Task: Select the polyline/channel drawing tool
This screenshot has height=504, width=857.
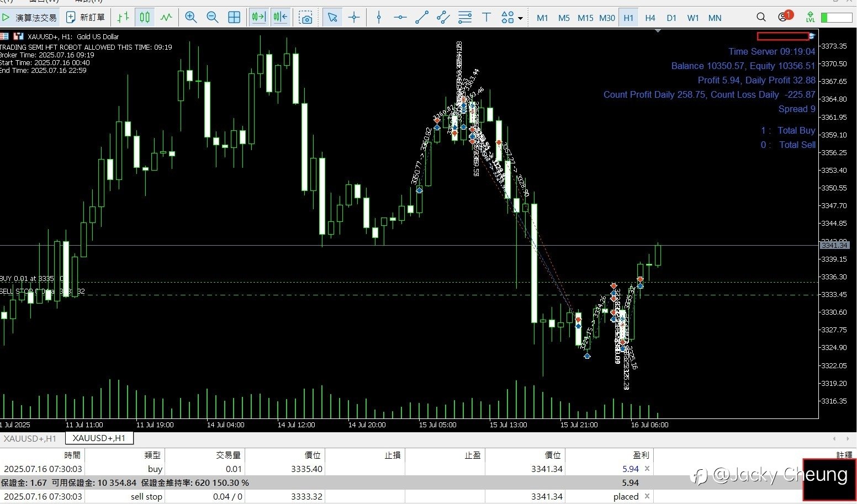Action: [443, 18]
